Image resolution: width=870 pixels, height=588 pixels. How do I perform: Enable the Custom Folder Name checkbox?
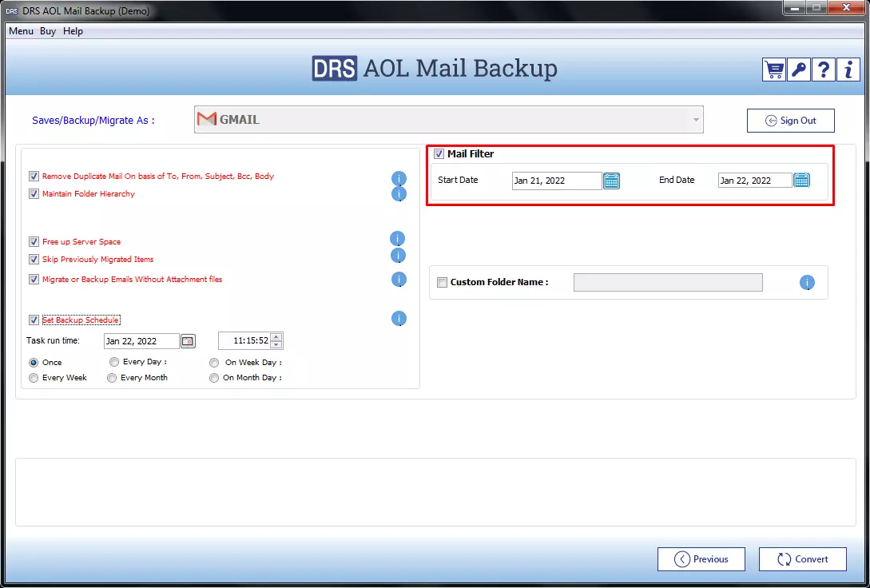(442, 283)
